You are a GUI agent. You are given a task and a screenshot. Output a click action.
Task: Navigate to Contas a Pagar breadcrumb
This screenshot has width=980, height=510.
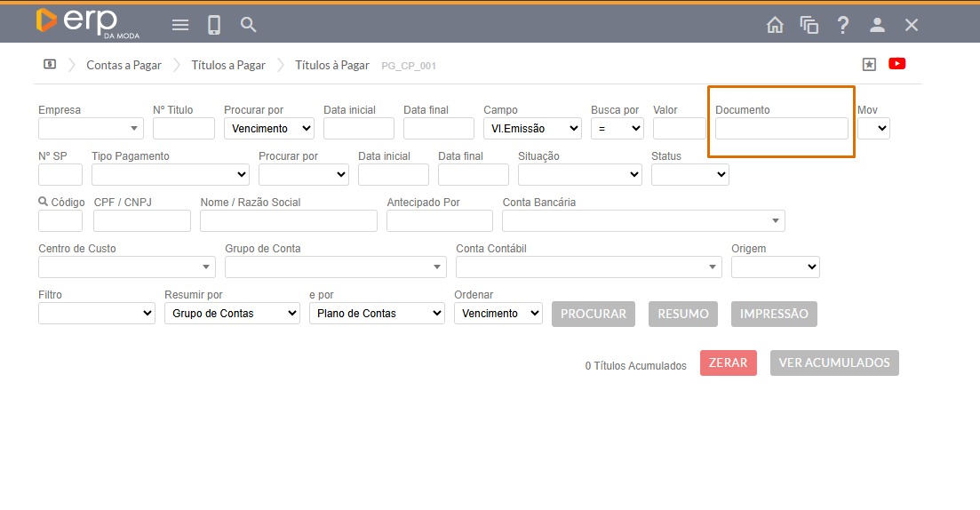(x=123, y=65)
